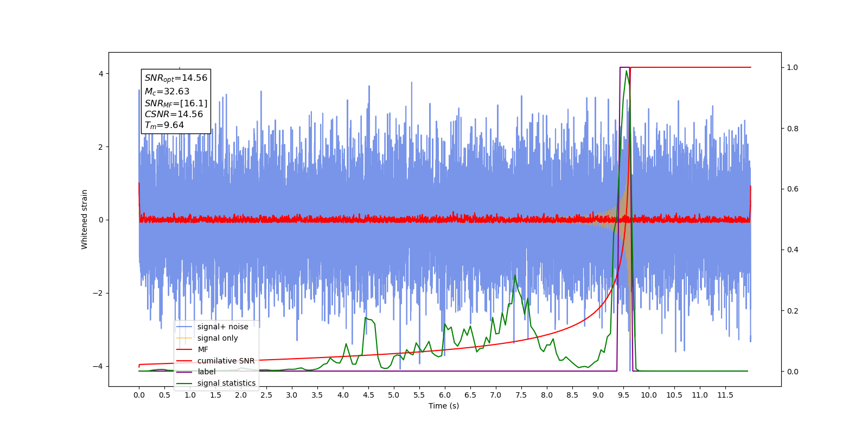
Task: Click the 'Time (s)' x-axis label
Action: click(444, 406)
